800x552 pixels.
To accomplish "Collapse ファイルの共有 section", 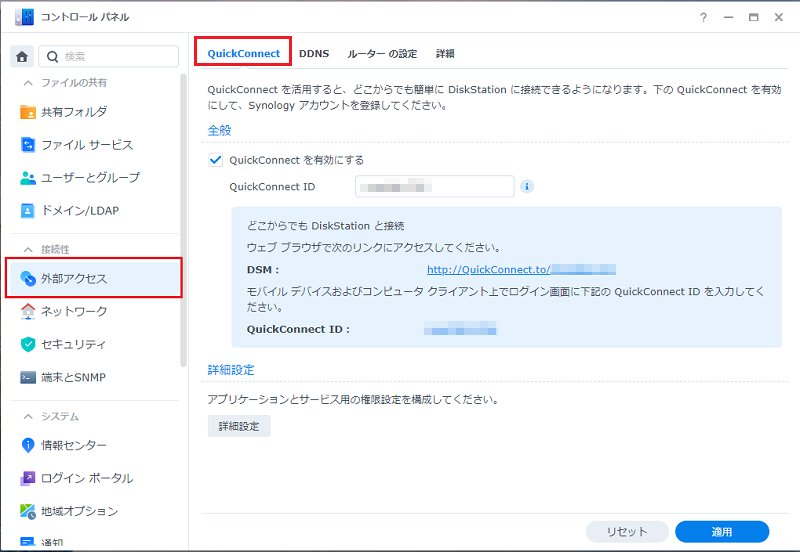I will coord(28,83).
